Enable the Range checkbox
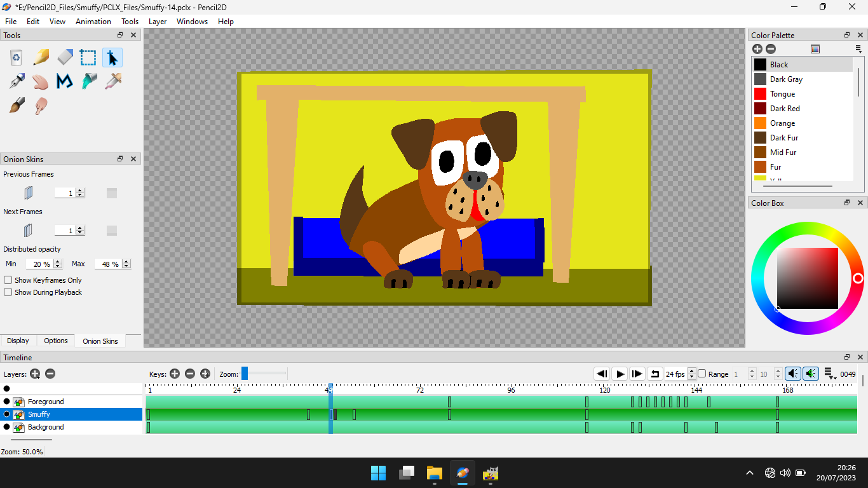The height and width of the screenshot is (488, 868). point(702,374)
